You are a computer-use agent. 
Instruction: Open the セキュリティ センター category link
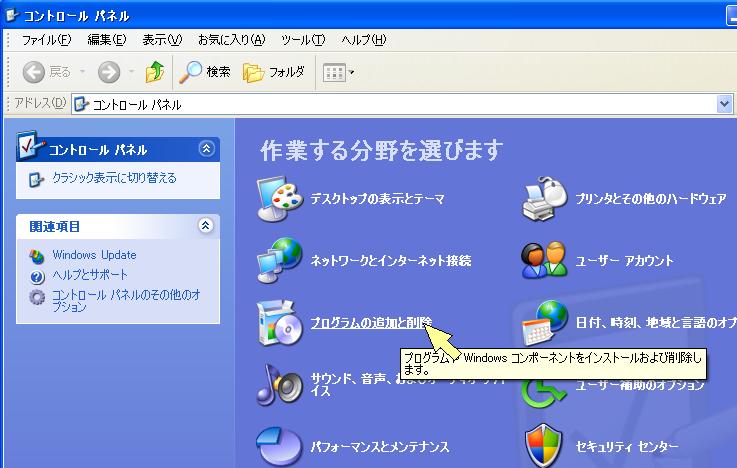click(x=627, y=446)
